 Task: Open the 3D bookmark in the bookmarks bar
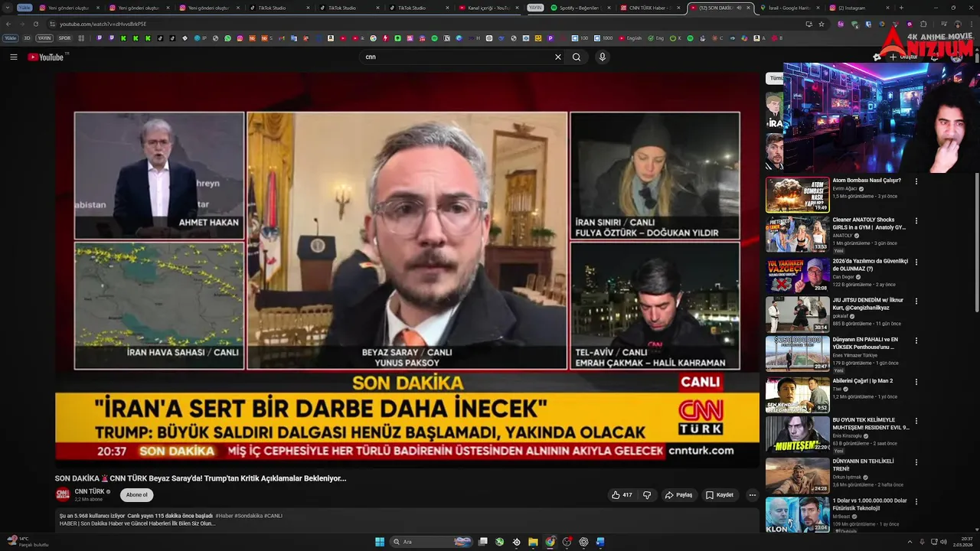[27, 37]
